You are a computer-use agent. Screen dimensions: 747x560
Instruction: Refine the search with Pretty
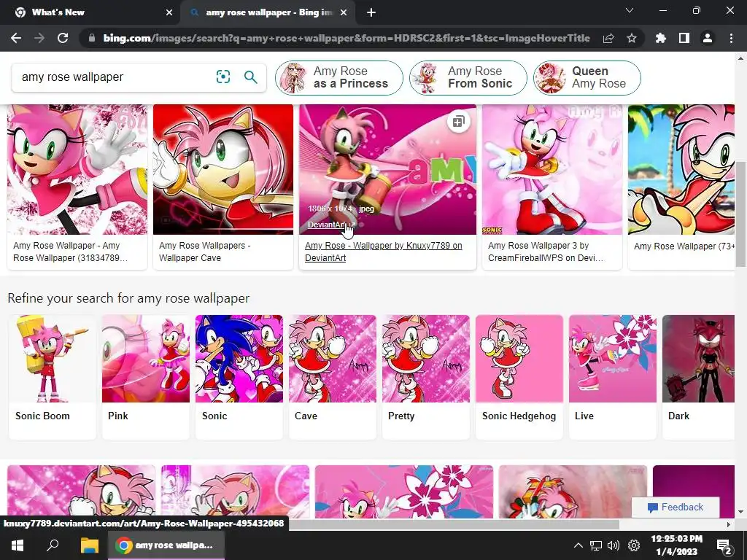[x=426, y=377]
